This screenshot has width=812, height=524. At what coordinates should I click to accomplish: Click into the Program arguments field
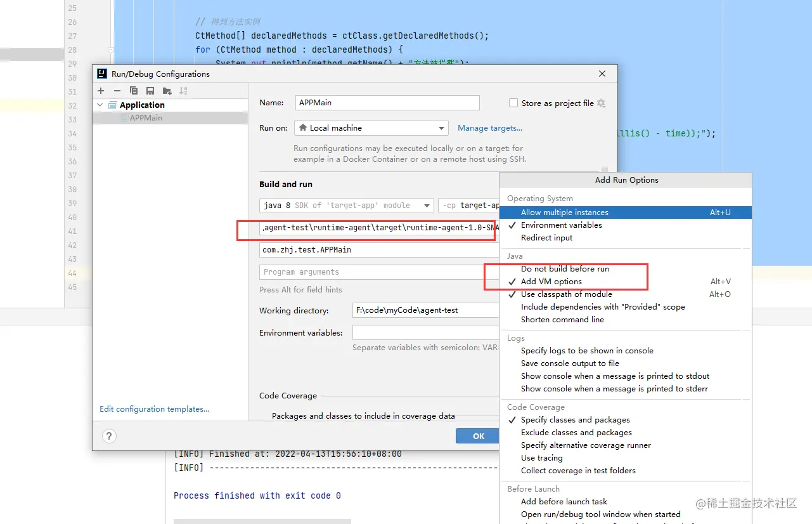coord(379,272)
